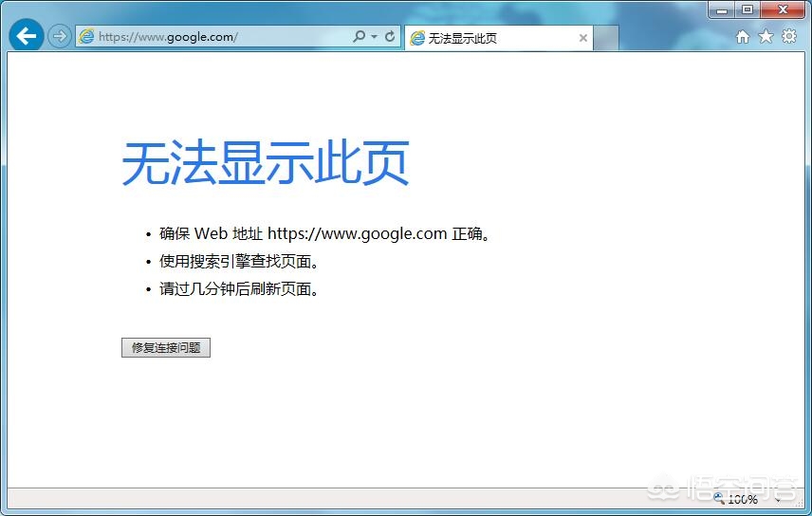This screenshot has width=812, height=516.
Task: Open a new tab button
Action: point(606,38)
